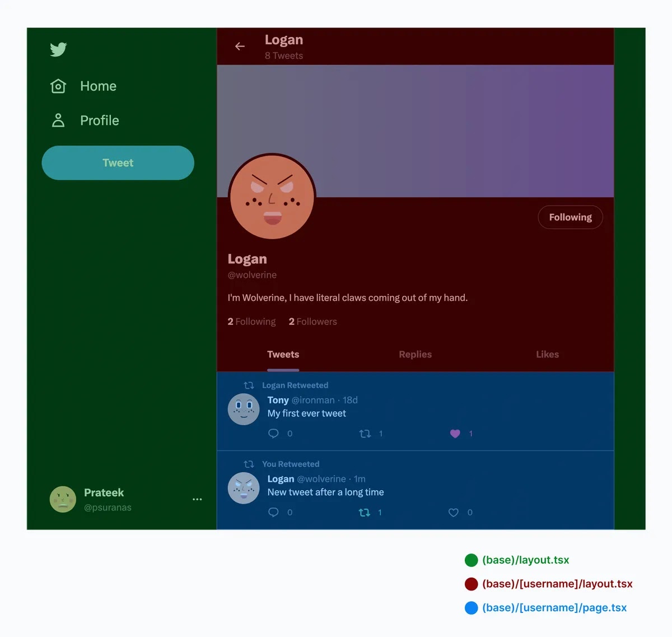The image size is (672, 637).
Task: Like the 'New tweet after a long time' tweet
Action: tap(454, 512)
